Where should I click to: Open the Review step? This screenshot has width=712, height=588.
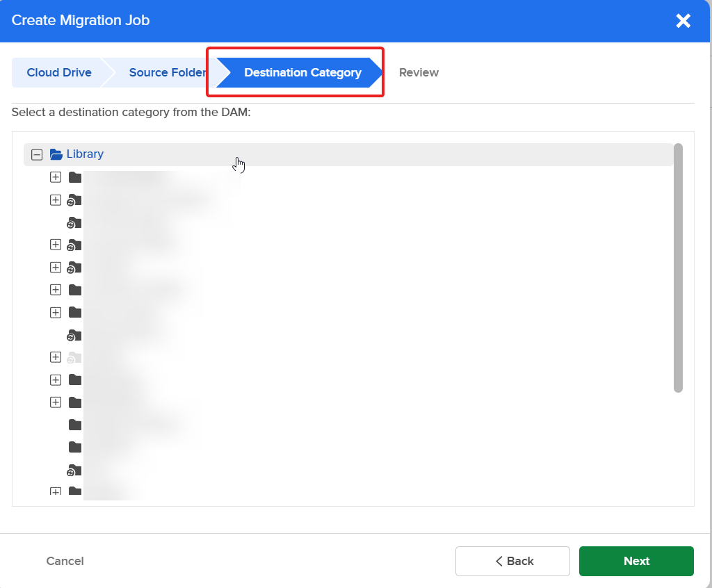tap(419, 72)
